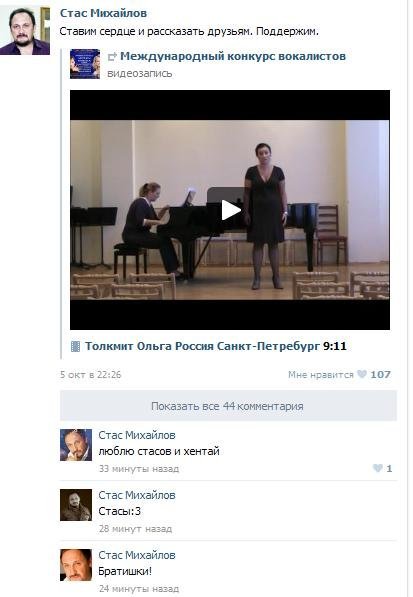This screenshot has width=413, height=597.
Task: Expand all 44 comments
Action: 228,406
